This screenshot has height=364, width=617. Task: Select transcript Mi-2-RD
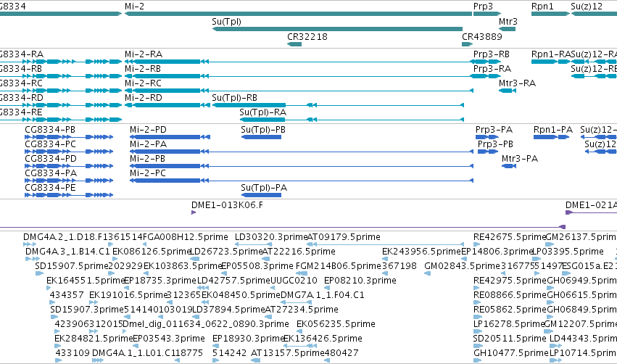[x=167, y=105]
